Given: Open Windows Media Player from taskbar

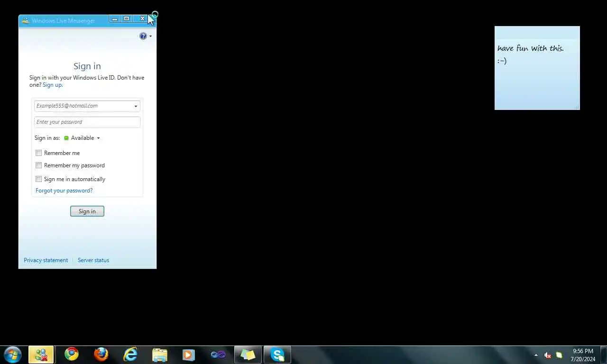Looking at the screenshot, I should (189, 355).
